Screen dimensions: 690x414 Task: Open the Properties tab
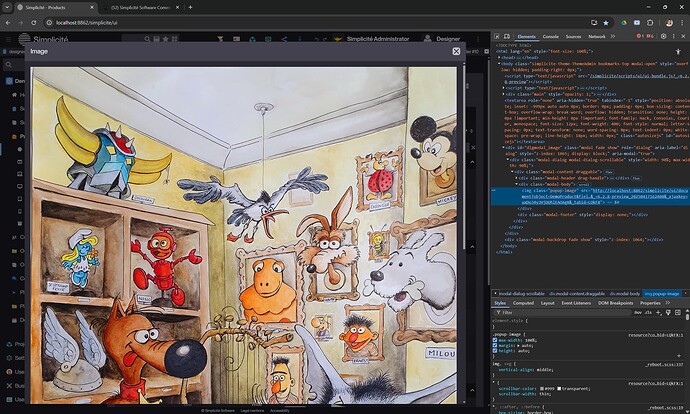650,303
